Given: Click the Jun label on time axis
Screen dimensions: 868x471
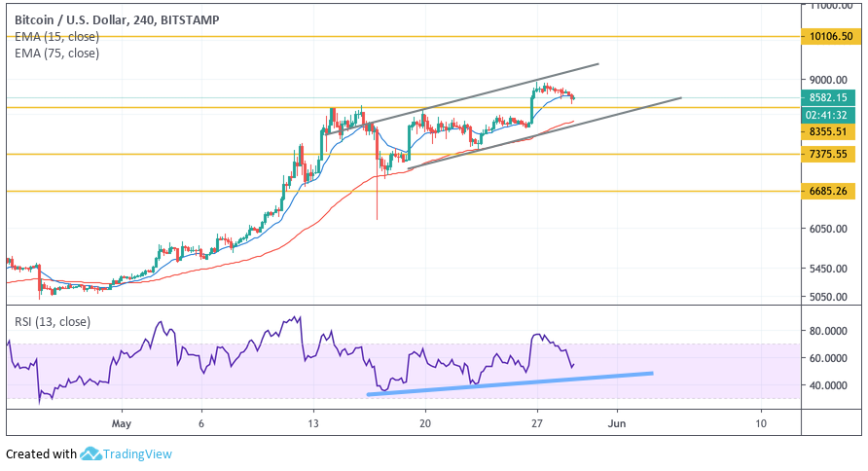Looking at the screenshot, I should 614,424.
